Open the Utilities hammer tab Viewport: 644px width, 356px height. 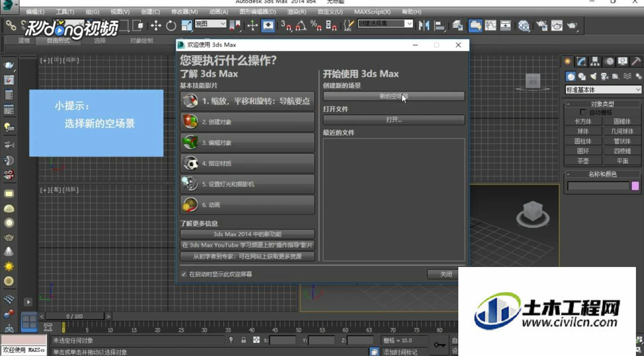point(636,61)
